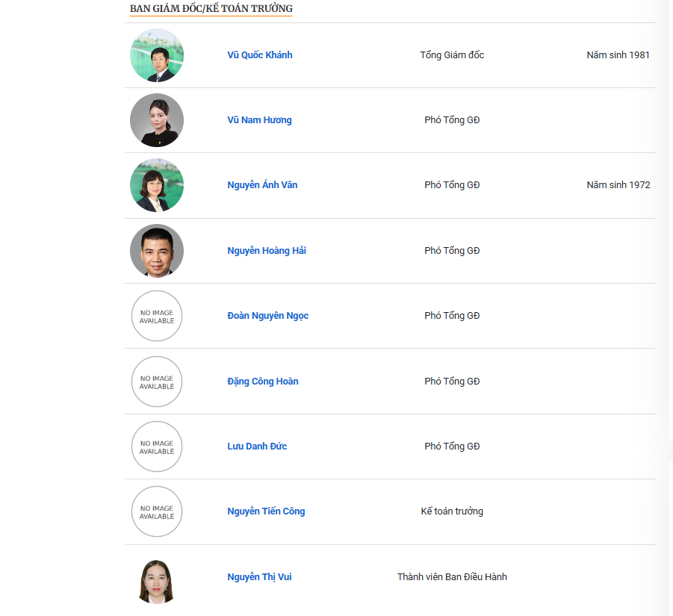Open Nguyễn Tiến Công's profile link
The height and width of the screenshot is (616, 673).
click(x=265, y=511)
